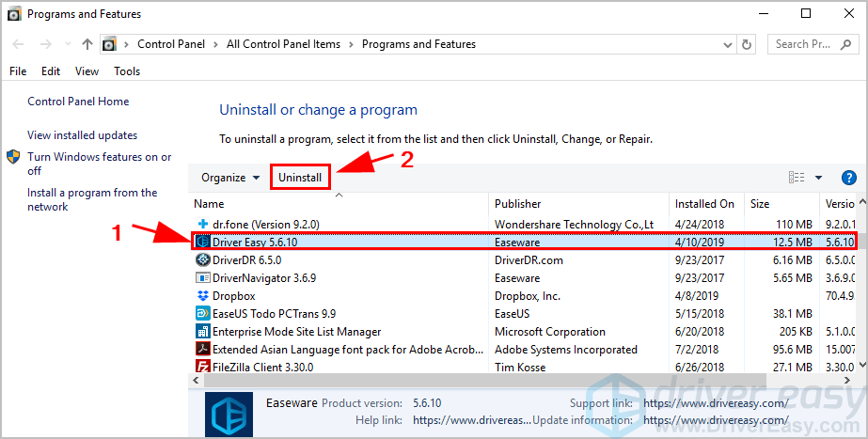Click the vertical scrollbar up arrow
The height and width of the screenshot is (439, 868).
coord(862,203)
